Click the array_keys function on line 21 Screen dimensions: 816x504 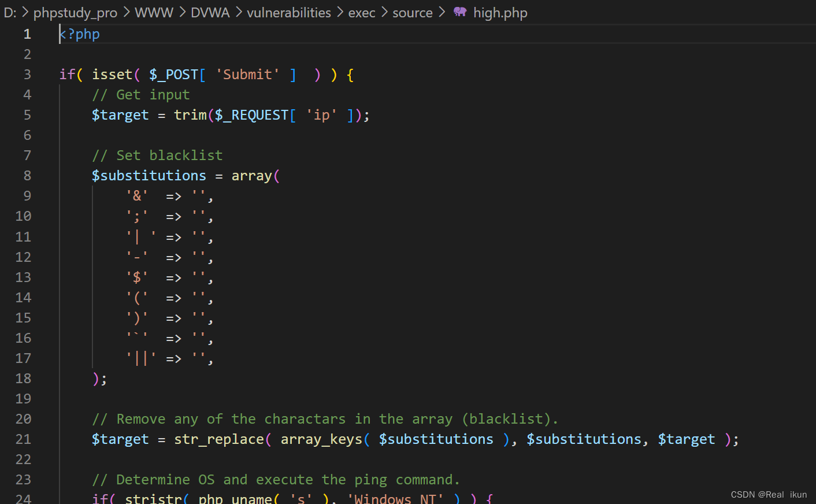(x=321, y=439)
